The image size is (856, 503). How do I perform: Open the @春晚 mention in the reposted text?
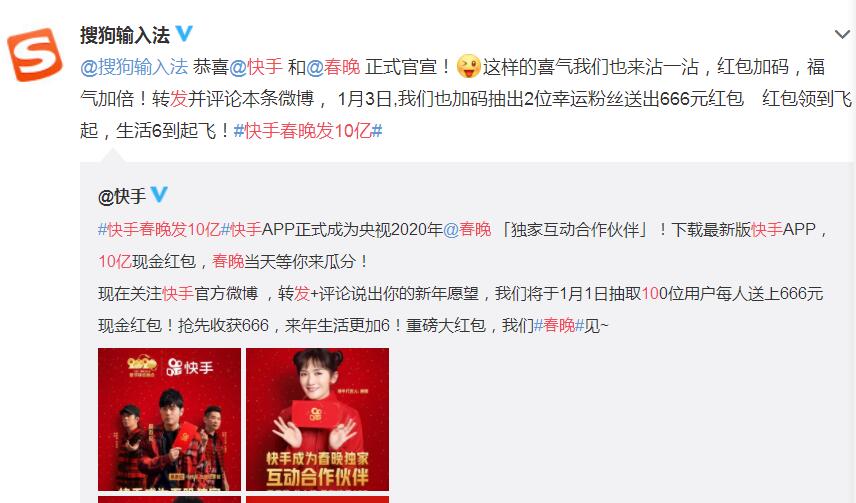point(467,230)
